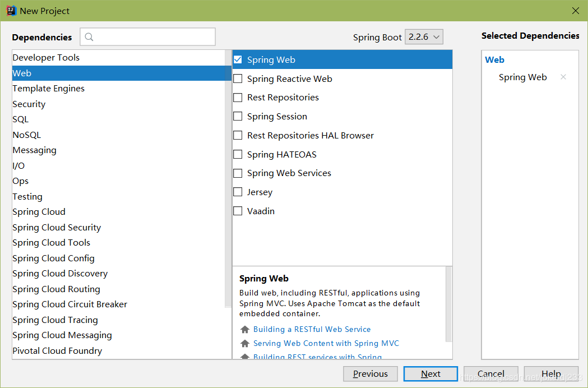Tick the Spring Session checkbox
This screenshot has height=388, width=588.
click(x=238, y=116)
